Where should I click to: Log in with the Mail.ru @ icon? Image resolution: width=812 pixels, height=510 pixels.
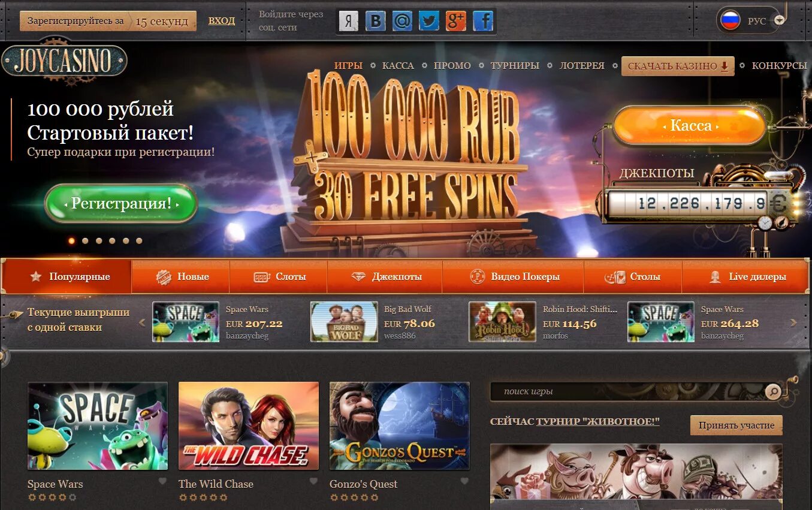(x=403, y=22)
